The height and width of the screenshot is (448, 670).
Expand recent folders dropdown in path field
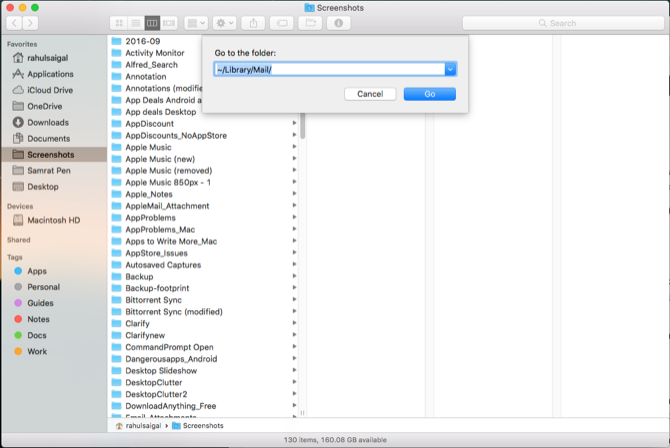pyautogui.click(x=451, y=69)
